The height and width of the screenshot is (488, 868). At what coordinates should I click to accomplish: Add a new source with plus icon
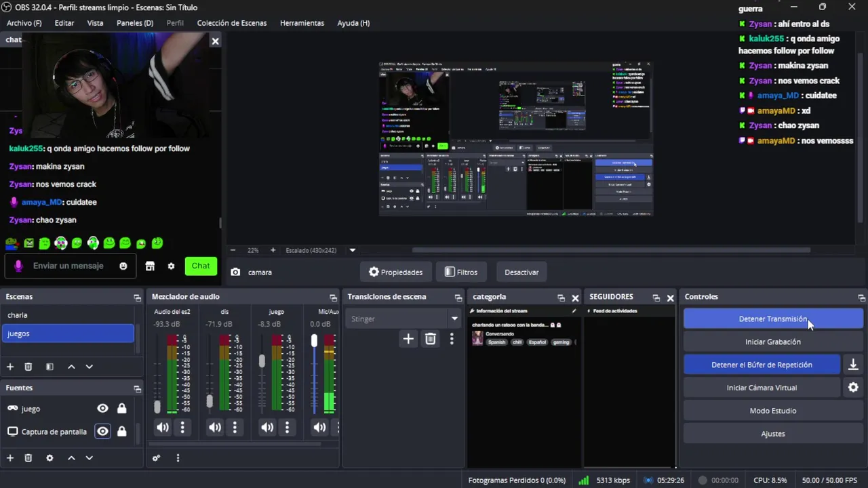(10, 458)
